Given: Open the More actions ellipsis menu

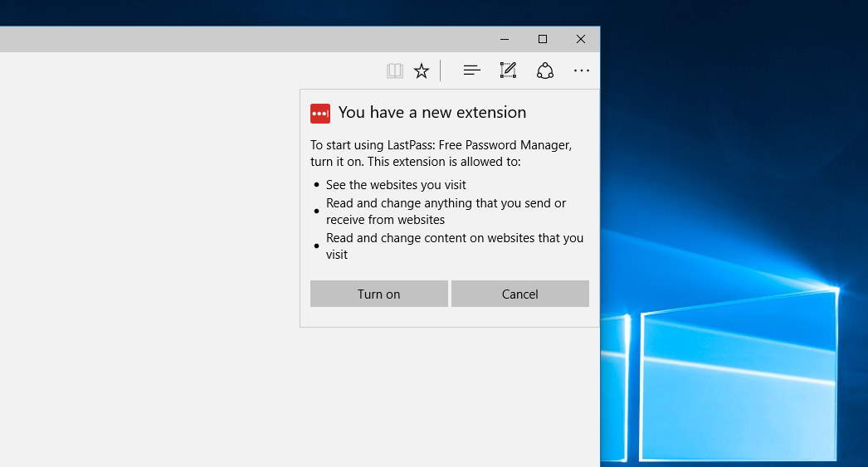Looking at the screenshot, I should (x=581, y=71).
